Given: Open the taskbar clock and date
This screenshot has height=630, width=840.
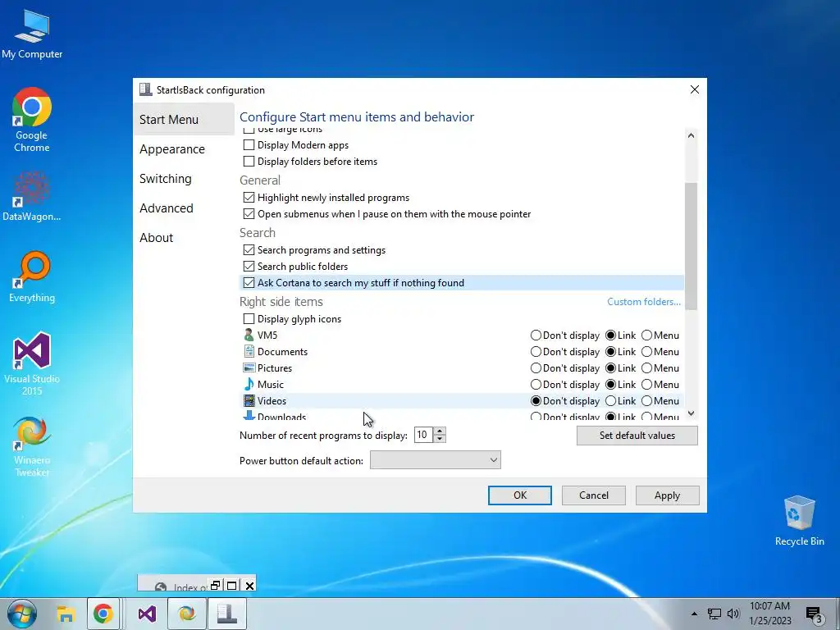Looking at the screenshot, I should [x=769, y=614].
